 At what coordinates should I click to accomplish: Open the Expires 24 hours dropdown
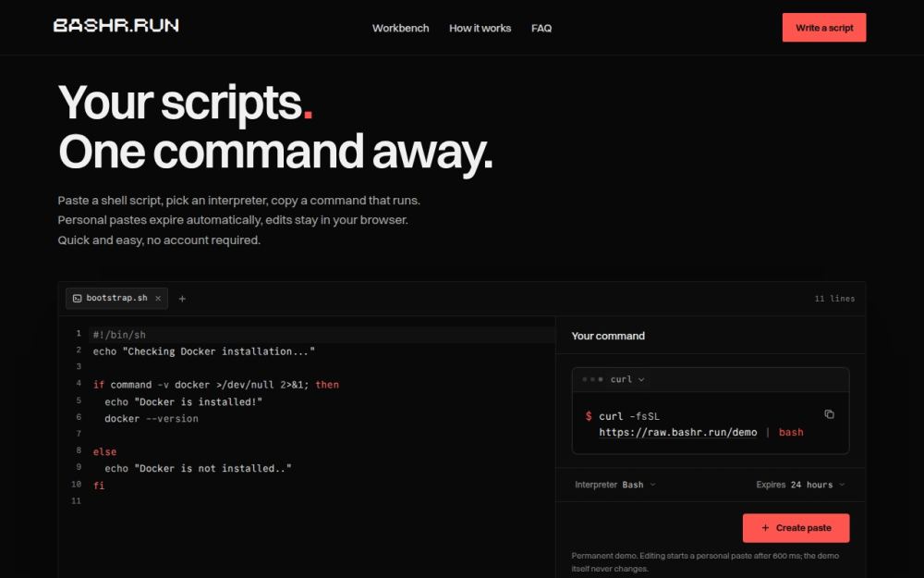point(800,485)
